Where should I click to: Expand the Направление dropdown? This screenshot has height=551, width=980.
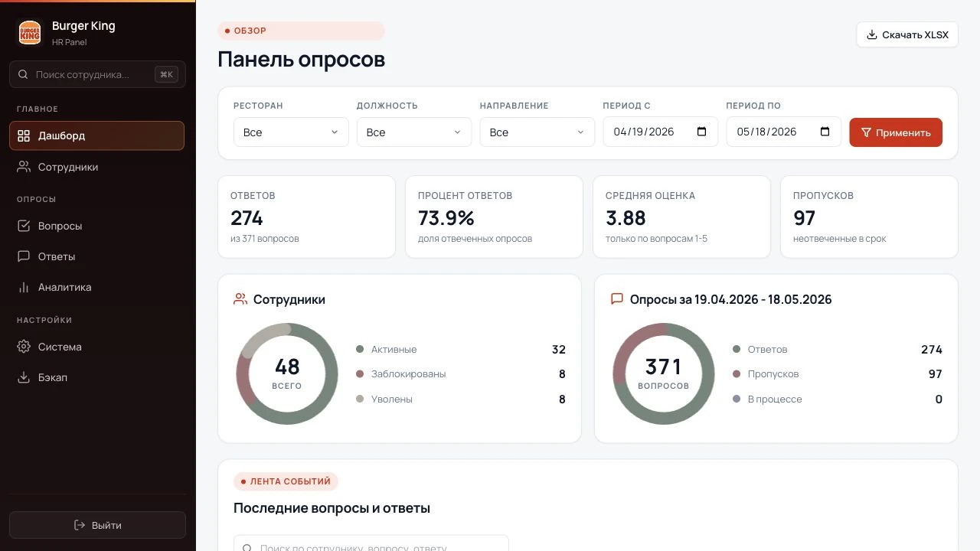click(x=537, y=132)
